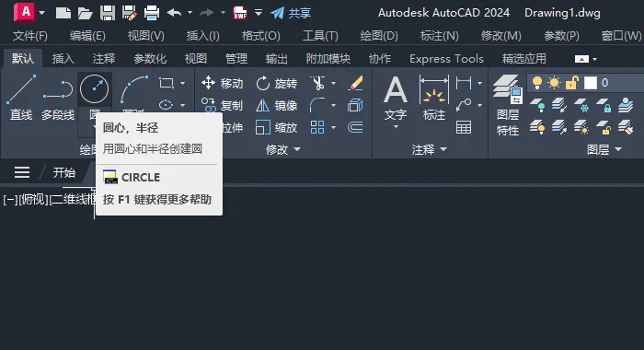
Task: Choose the Rectangle tool icon
Action: coord(166,83)
